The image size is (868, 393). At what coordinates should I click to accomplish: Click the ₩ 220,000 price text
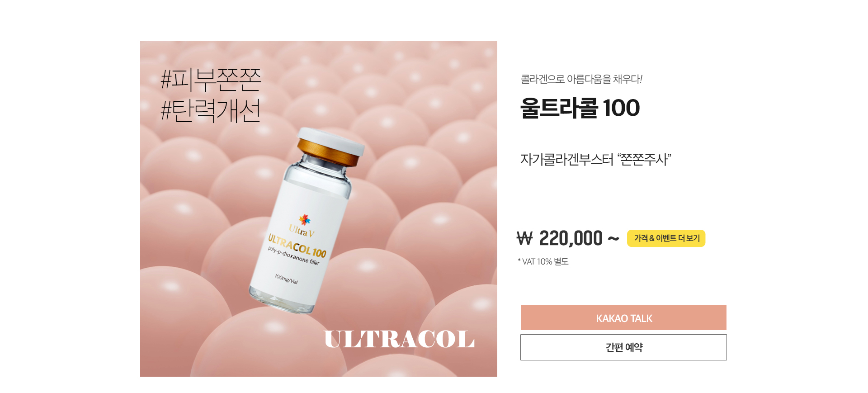tap(560, 238)
